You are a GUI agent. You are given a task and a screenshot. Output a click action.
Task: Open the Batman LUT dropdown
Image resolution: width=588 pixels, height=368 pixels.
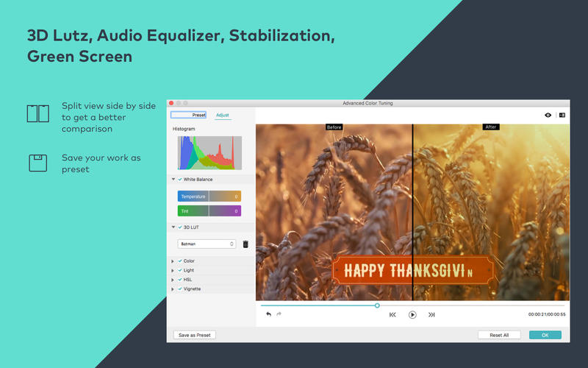(207, 244)
